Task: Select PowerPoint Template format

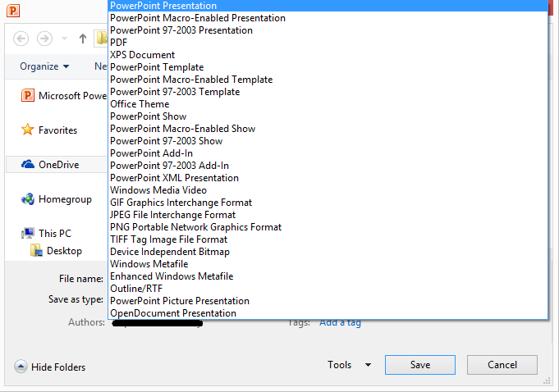Action: 157,67
